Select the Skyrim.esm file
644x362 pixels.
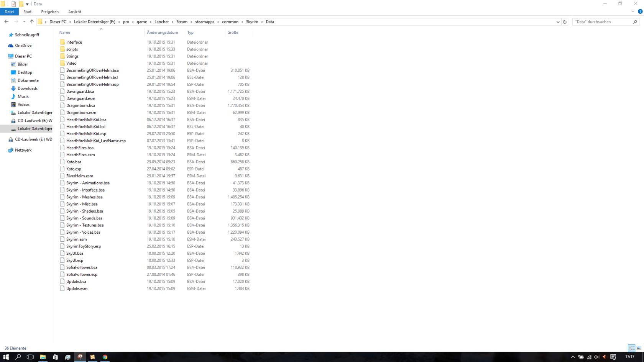coord(77,239)
